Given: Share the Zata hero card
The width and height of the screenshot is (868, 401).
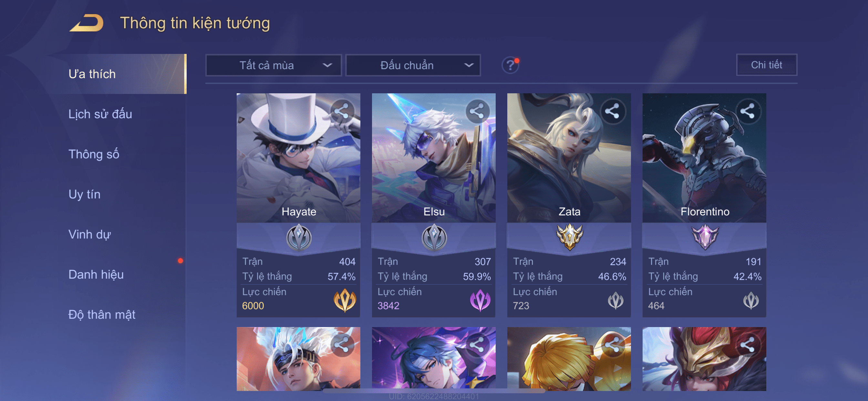Looking at the screenshot, I should [x=613, y=111].
